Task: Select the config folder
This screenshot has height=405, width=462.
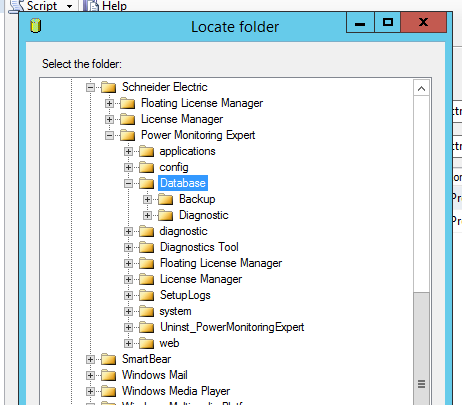Action: [x=174, y=167]
